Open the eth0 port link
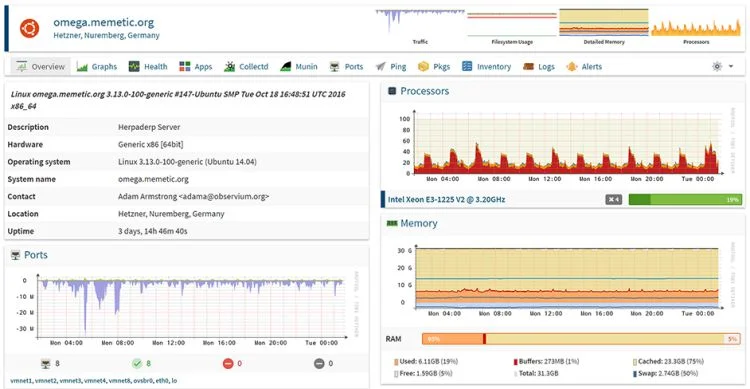 162,381
